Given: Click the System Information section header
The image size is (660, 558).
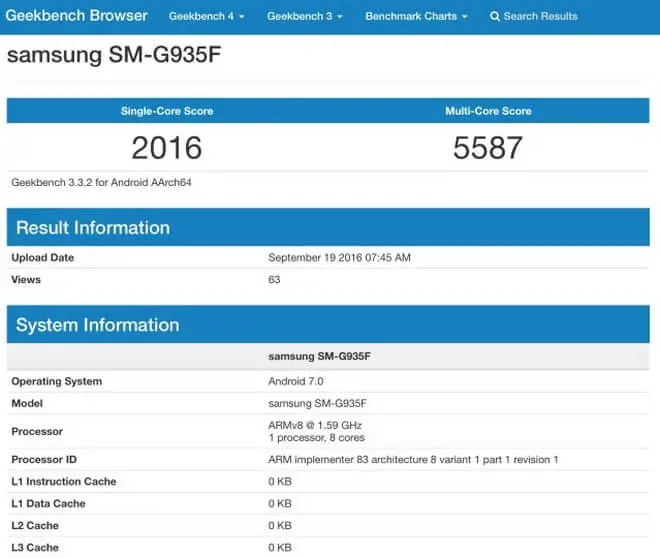Looking at the screenshot, I should 328,324.
